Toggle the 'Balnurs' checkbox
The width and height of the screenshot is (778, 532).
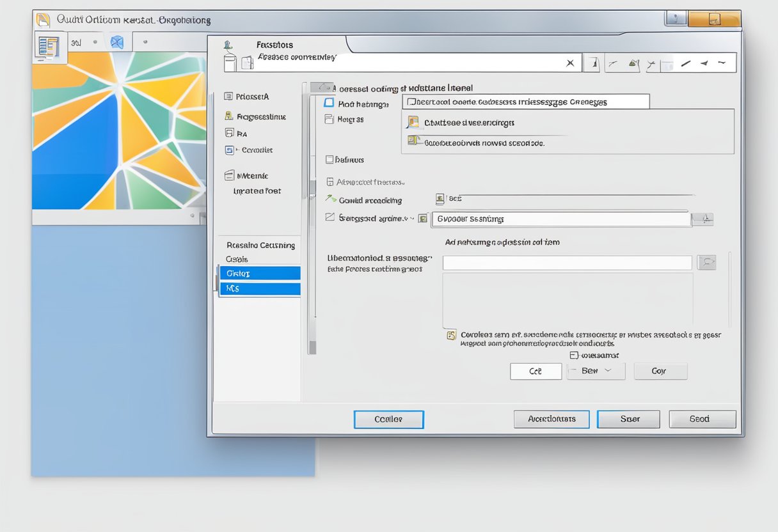(x=329, y=160)
